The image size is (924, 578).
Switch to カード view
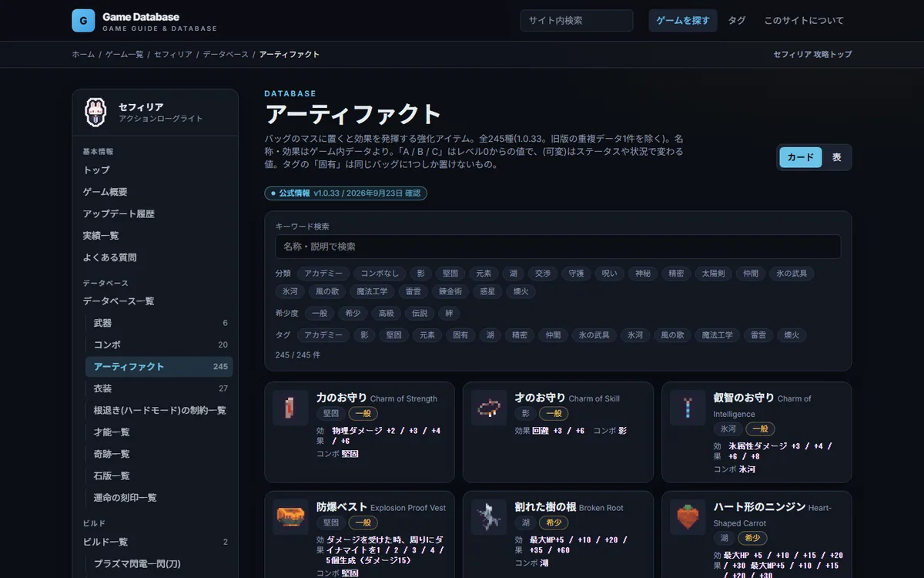pyautogui.click(x=801, y=157)
